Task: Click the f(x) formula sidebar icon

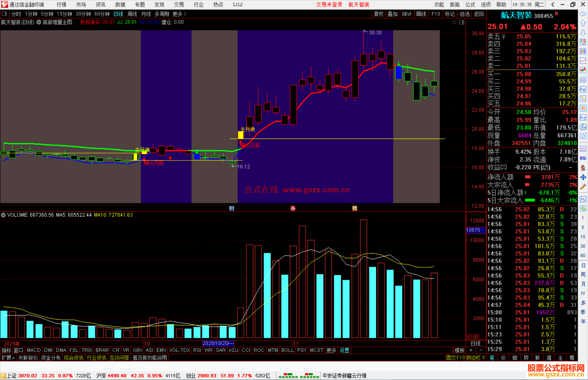Action: tap(583, 127)
